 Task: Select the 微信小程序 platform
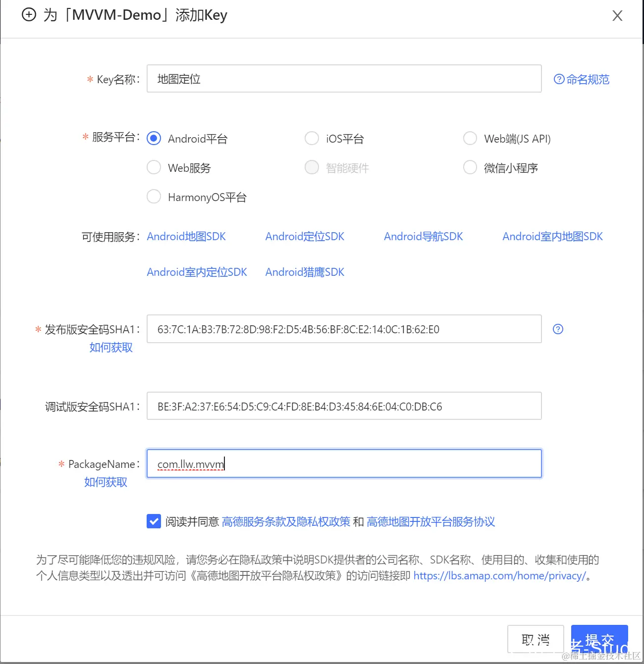(x=470, y=167)
